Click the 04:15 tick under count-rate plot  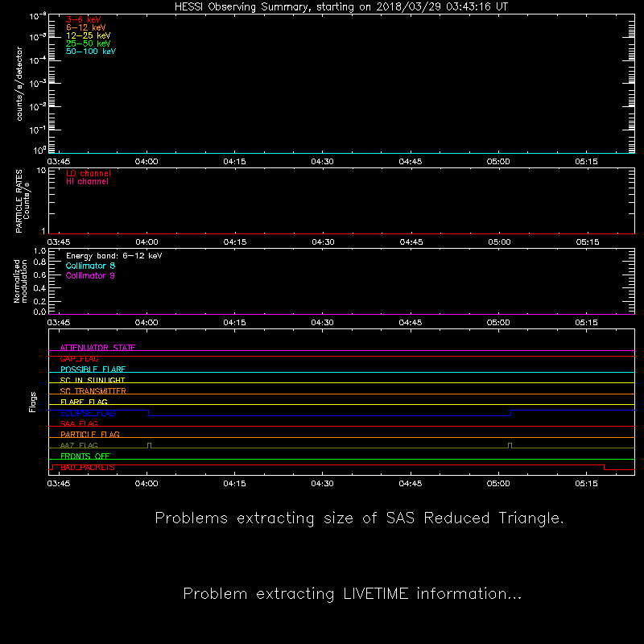tap(234, 162)
